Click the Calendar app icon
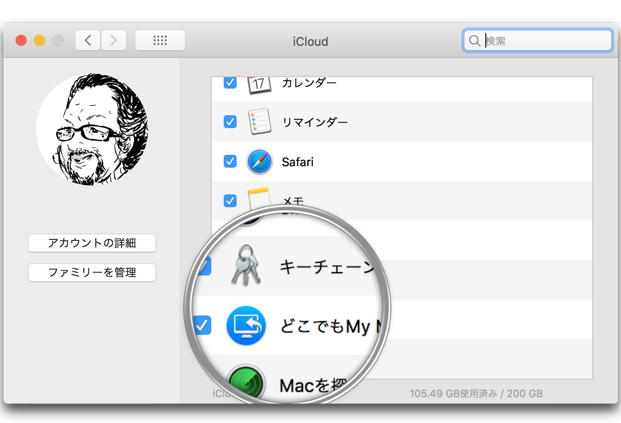This screenshot has width=621, height=423. click(x=259, y=84)
